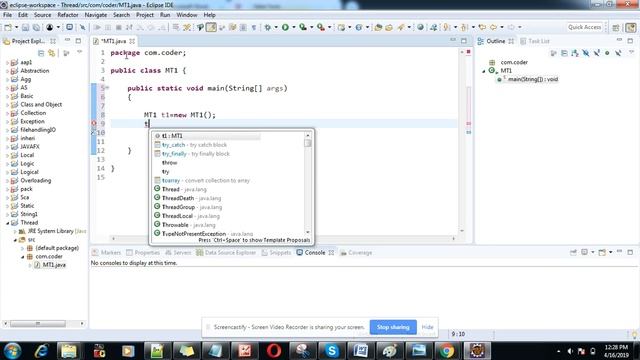
Task: Click the Windows Start button
Action: point(12,351)
